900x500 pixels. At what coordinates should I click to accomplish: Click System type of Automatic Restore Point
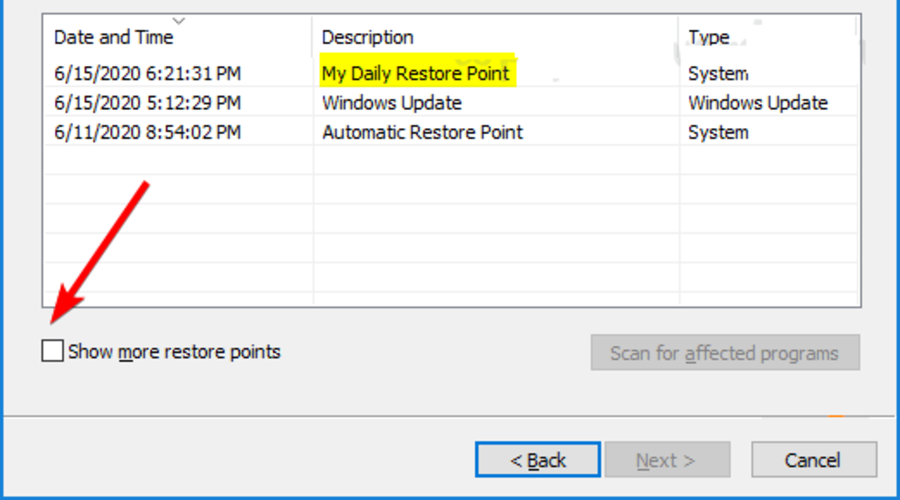coord(718,132)
